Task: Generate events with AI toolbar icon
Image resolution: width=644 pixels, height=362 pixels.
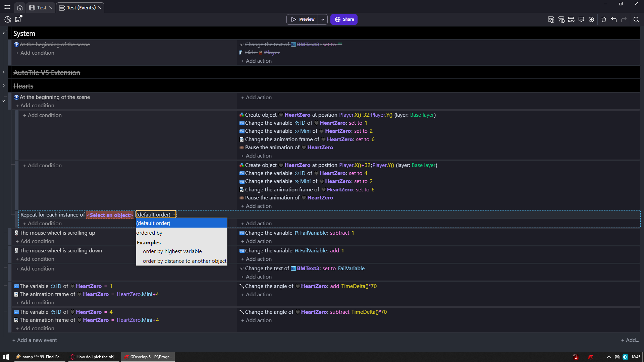Action: pos(571,19)
